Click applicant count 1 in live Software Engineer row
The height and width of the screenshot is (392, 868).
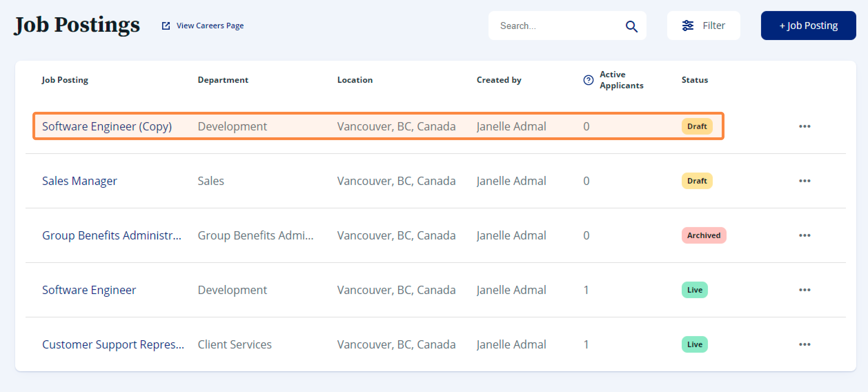click(586, 290)
